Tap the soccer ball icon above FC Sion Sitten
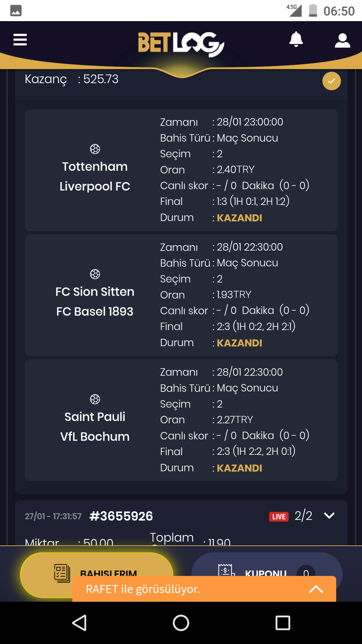Viewport: 362px width, 644px height. 95,274
